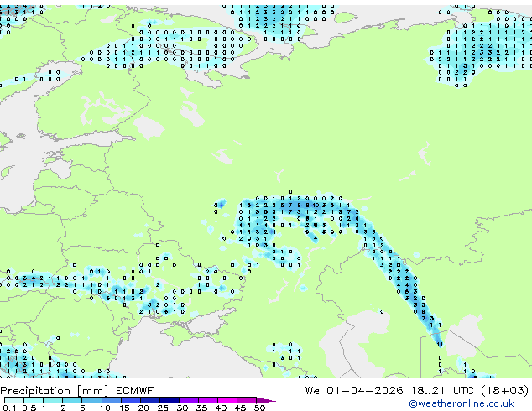Select the legend swatch between 10 and 15
Viewport: 532px width, 411px height.
tap(112, 400)
